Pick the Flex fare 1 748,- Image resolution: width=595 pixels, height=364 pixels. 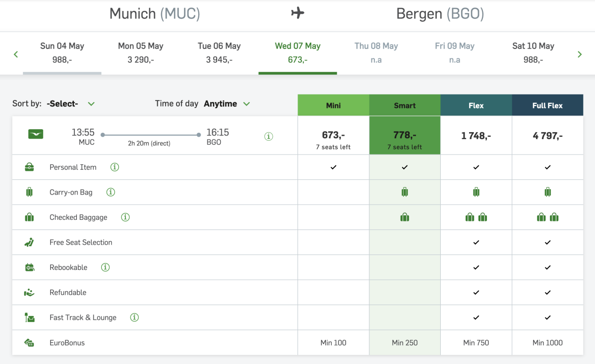476,136
